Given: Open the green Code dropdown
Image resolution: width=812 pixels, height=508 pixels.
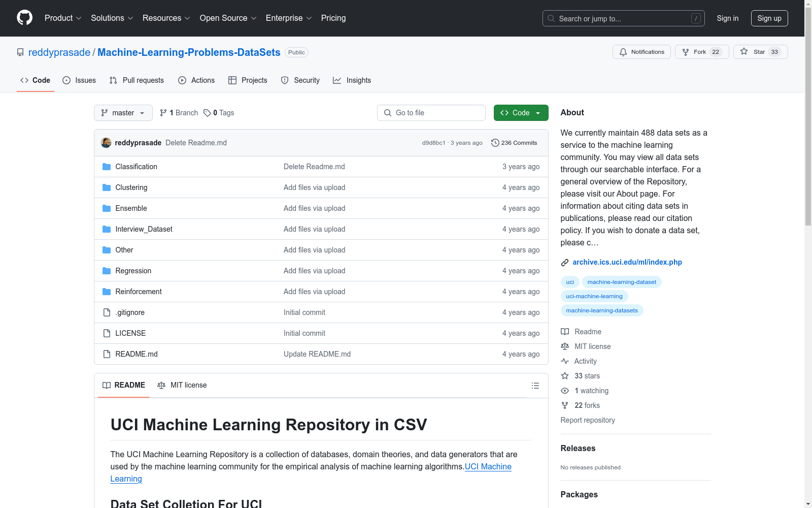Looking at the screenshot, I should click(x=521, y=113).
